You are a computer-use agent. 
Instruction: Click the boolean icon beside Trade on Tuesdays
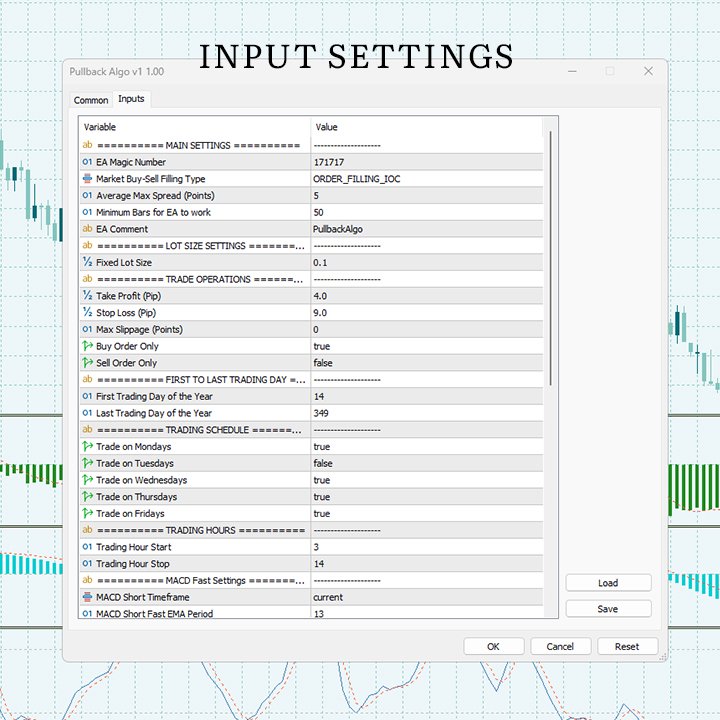[x=87, y=463]
